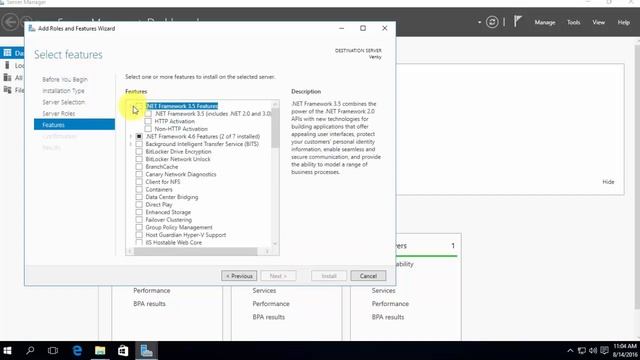Open the dropdown arrow beside refresh icon
The image size is (640, 360).
point(479,22)
